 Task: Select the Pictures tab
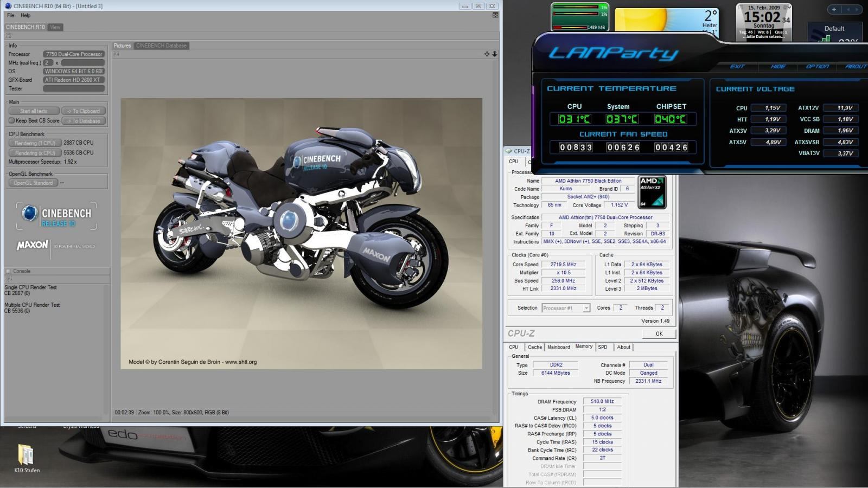122,46
